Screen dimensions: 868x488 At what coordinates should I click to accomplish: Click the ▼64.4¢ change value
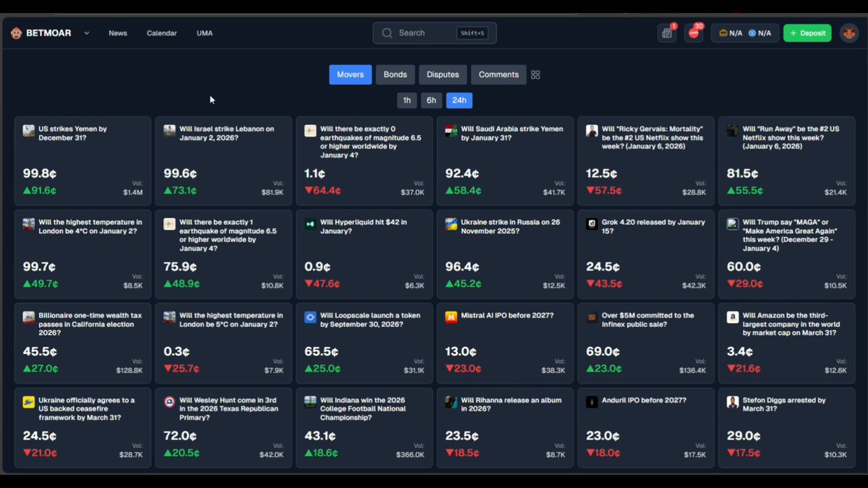(323, 191)
